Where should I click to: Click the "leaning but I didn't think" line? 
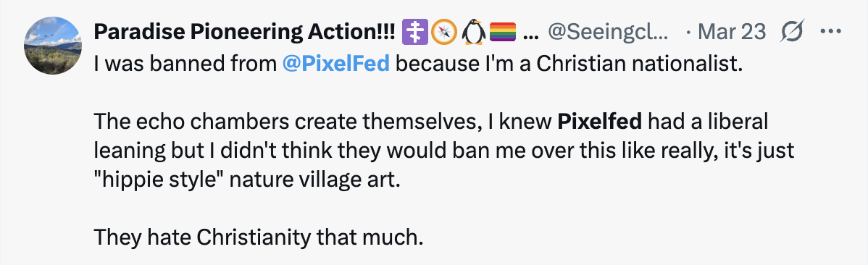(443, 151)
